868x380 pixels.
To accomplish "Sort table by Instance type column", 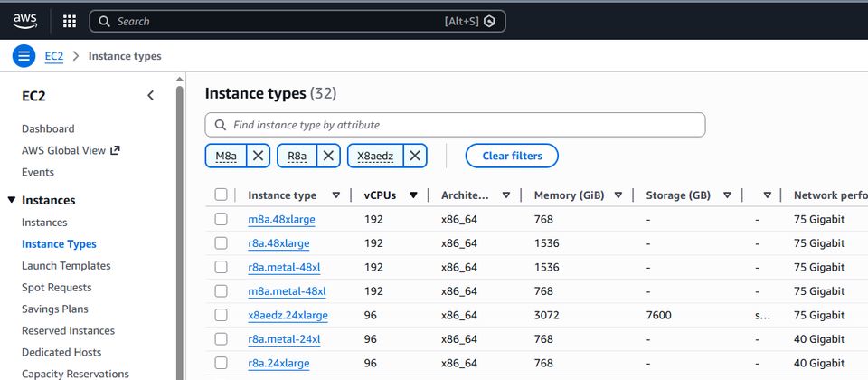I will point(335,195).
